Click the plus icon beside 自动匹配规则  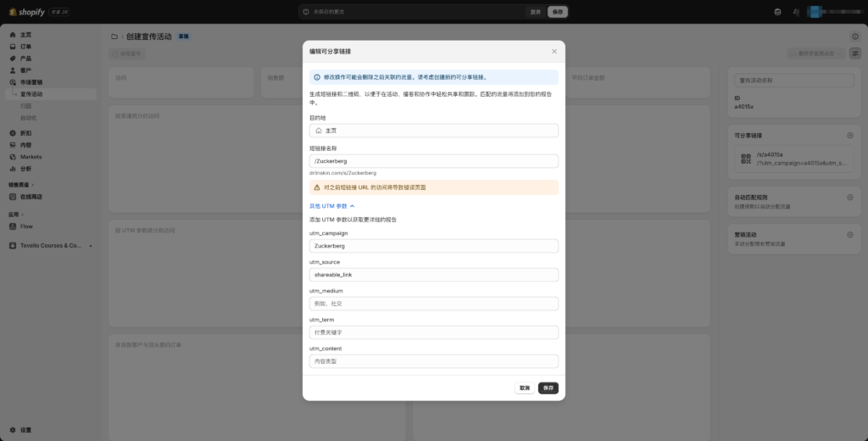[x=850, y=198]
